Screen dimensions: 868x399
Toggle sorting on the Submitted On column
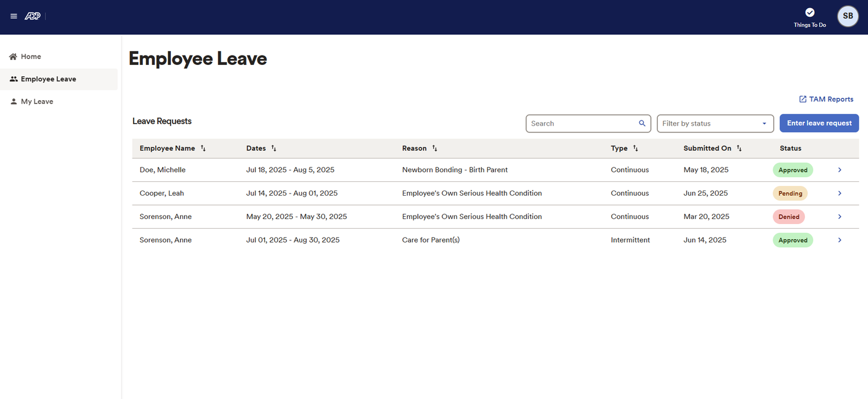pyautogui.click(x=739, y=148)
